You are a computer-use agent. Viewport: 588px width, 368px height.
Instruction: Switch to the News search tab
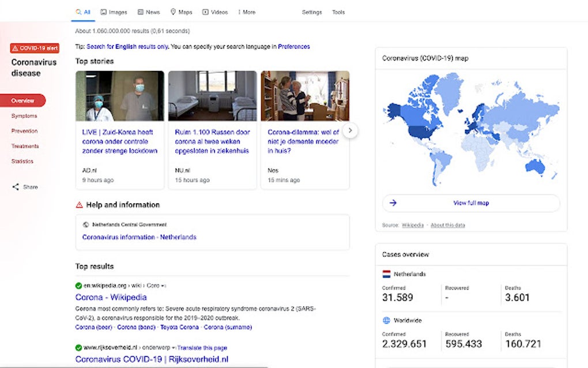[149, 12]
